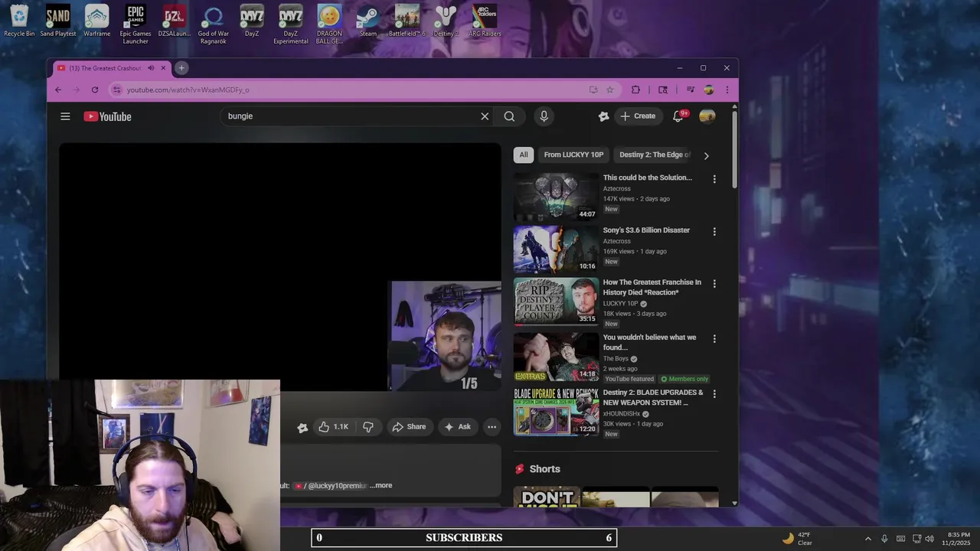980x551 pixels.
Task: Open options for This could be the Solution video
Action: 714,179
